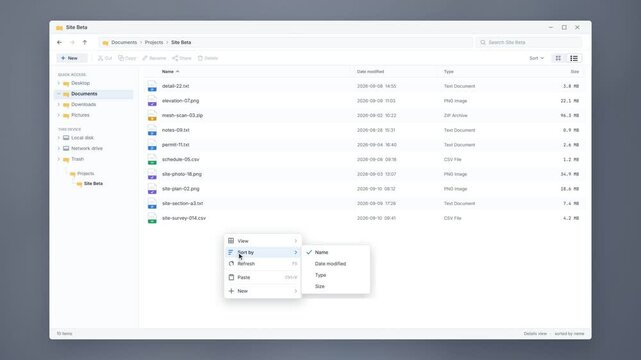This screenshot has width=641, height=360.
Task: Select the schedule-05.csv file icon
Action: click(152, 160)
